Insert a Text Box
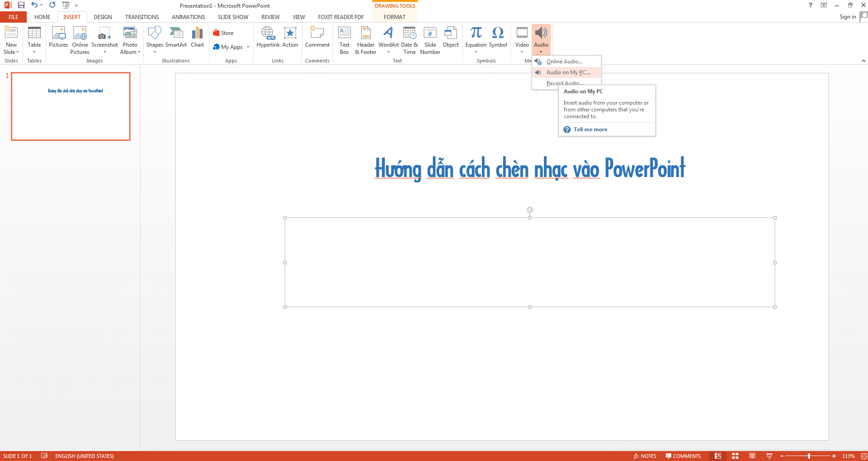Viewport: 868px width, 461px height. 344,40
